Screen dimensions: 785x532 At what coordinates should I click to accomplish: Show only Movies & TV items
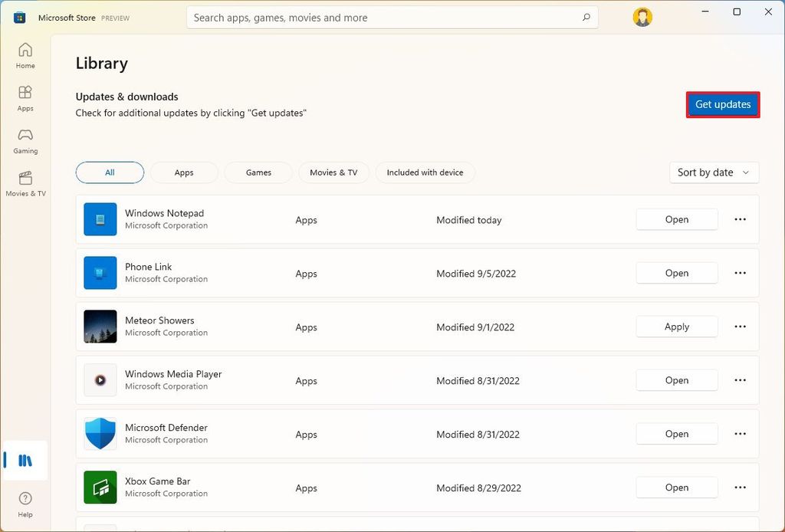333,172
